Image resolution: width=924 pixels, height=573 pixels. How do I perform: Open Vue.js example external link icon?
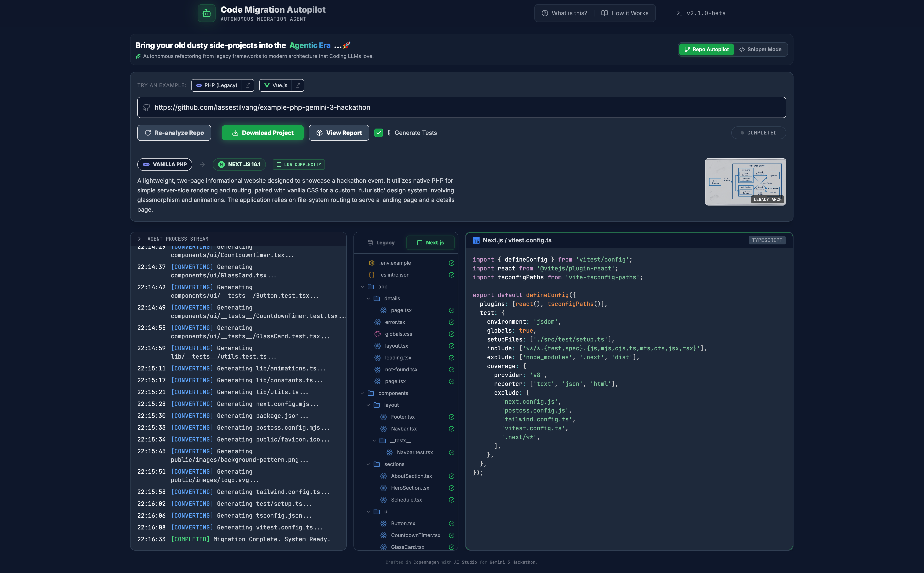(298, 85)
